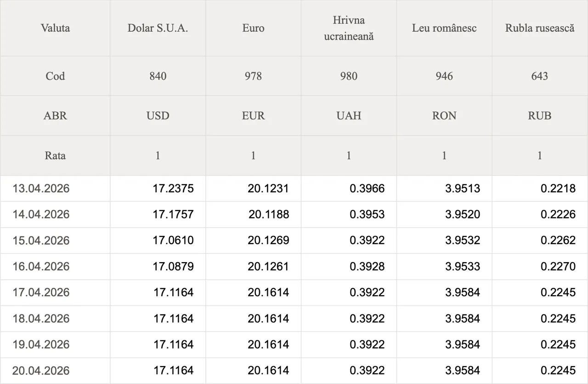588x384 pixels.
Task: Select the code 980 cell
Action: [349, 76]
